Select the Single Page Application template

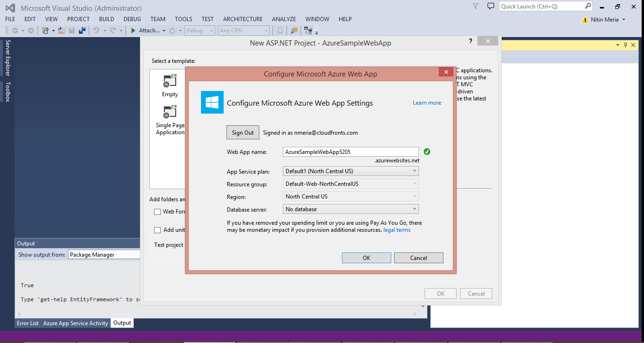170,121
